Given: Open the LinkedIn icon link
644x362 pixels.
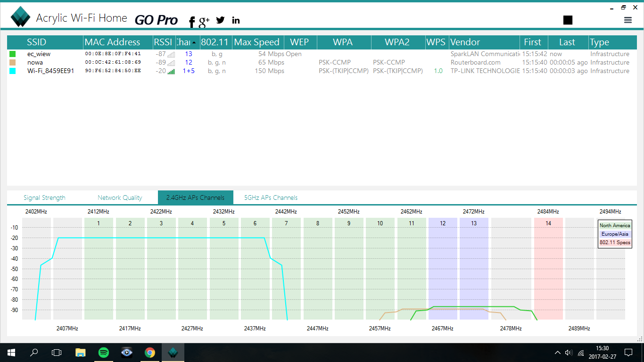Looking at the screenshot, I should [236, 20].
